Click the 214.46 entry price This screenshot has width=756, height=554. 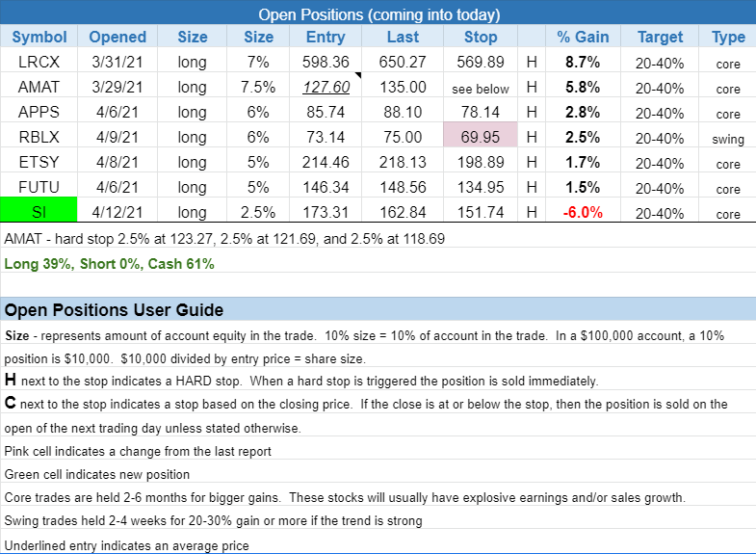[326, 162]
